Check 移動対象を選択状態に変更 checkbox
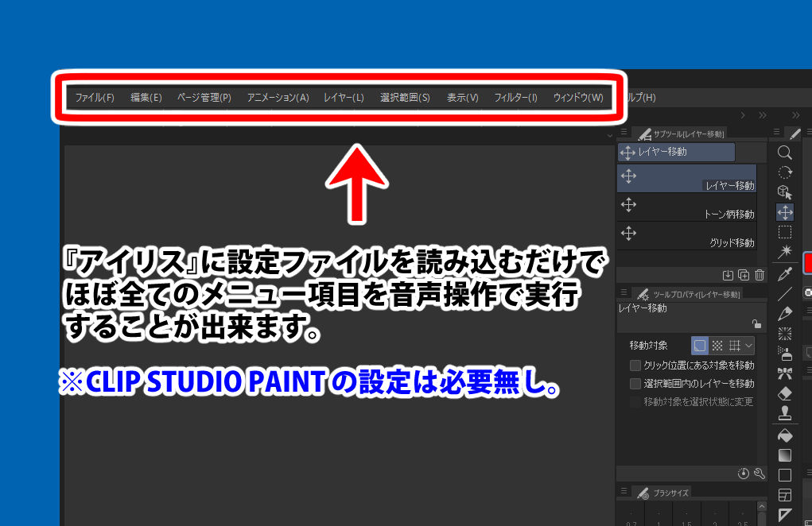 [x=635, y=402]
